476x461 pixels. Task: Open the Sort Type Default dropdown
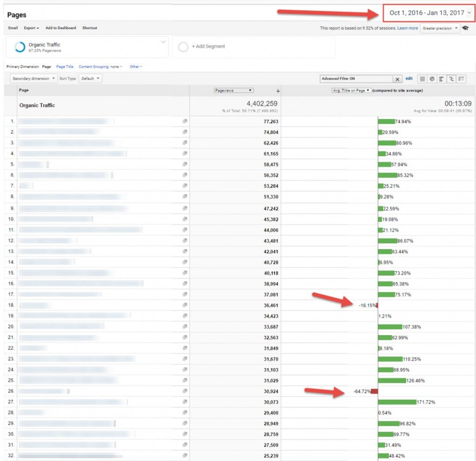pyautogui.click(x=91, y=79)
